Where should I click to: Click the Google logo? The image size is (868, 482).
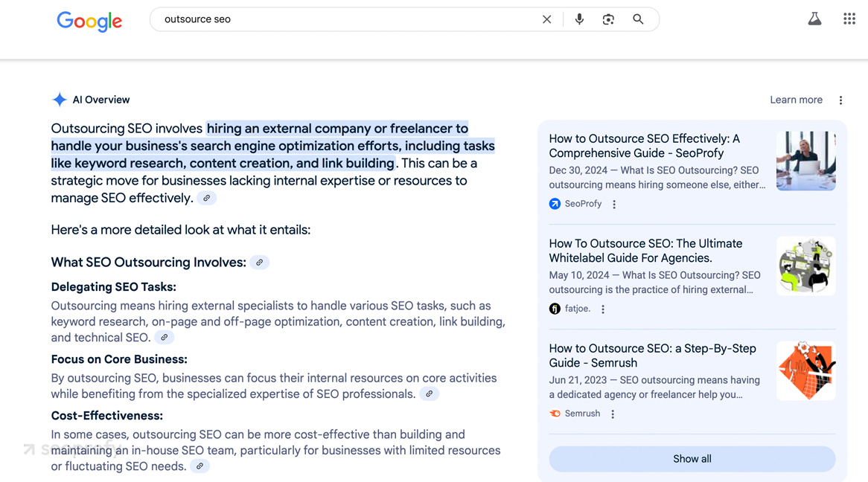point(89,21)
